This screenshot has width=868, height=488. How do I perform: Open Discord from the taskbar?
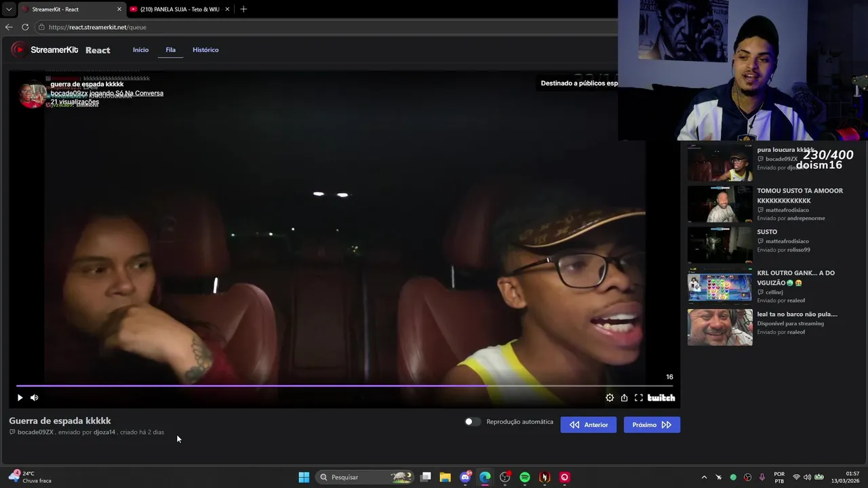[x=465, y=477]
